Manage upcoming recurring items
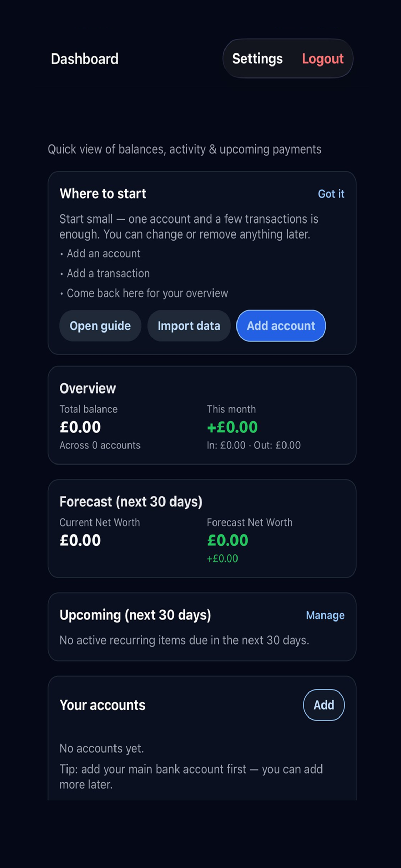 click(x=325, y=615)
